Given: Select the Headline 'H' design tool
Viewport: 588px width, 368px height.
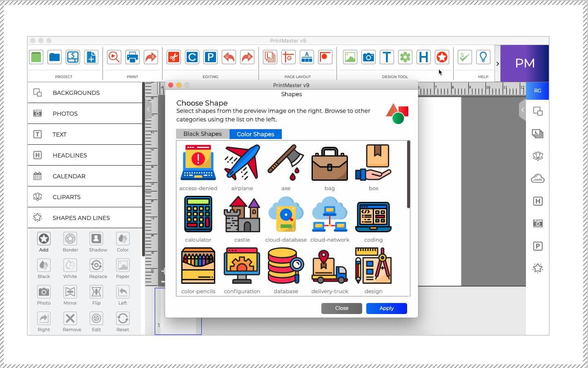Looking at the screenshot, I should [423, 57].
